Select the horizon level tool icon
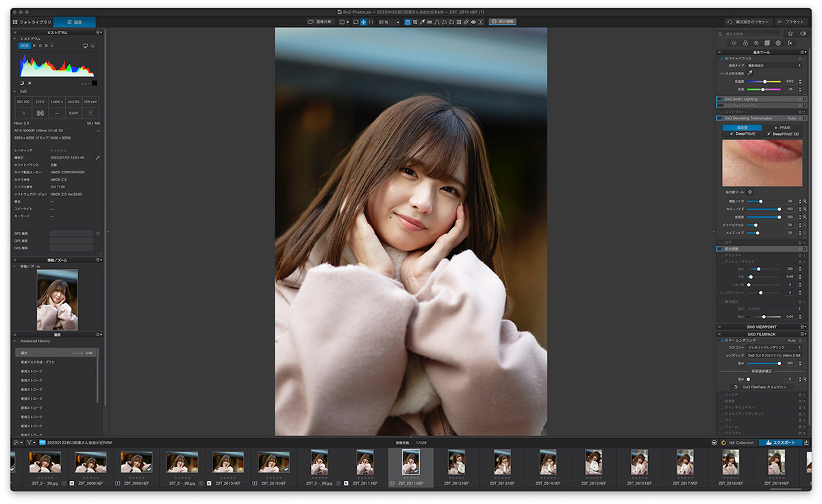 [429, 22]
